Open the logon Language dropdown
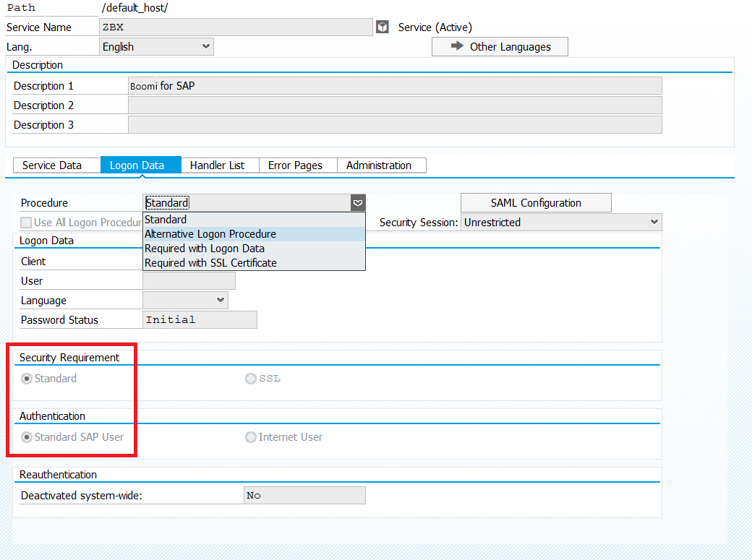This screenshot has width=752, height=560. click(x=221, y=301)
